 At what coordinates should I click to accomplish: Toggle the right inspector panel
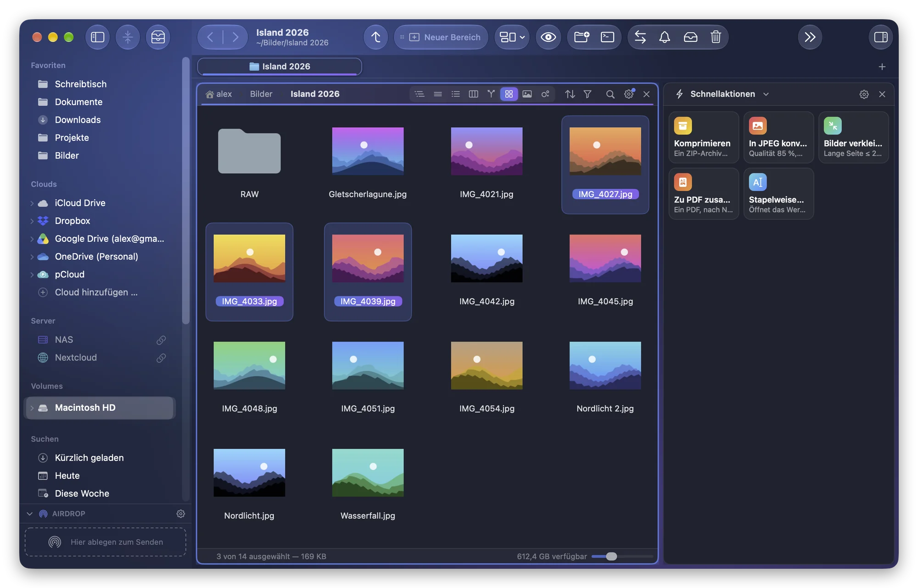click(881, 37)
